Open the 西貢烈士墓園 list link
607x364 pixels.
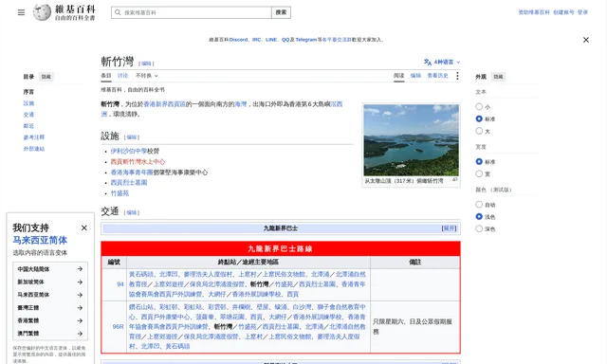129,183
